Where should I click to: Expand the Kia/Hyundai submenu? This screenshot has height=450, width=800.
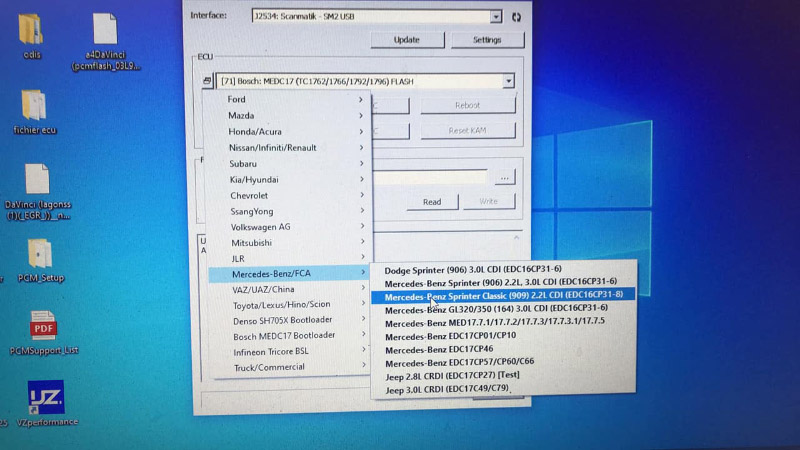(x=289, y=180)
